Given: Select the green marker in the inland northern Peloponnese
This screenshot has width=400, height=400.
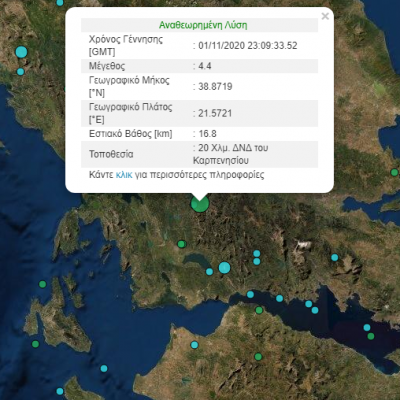Looking at the screenshot, I should [258, 357].
